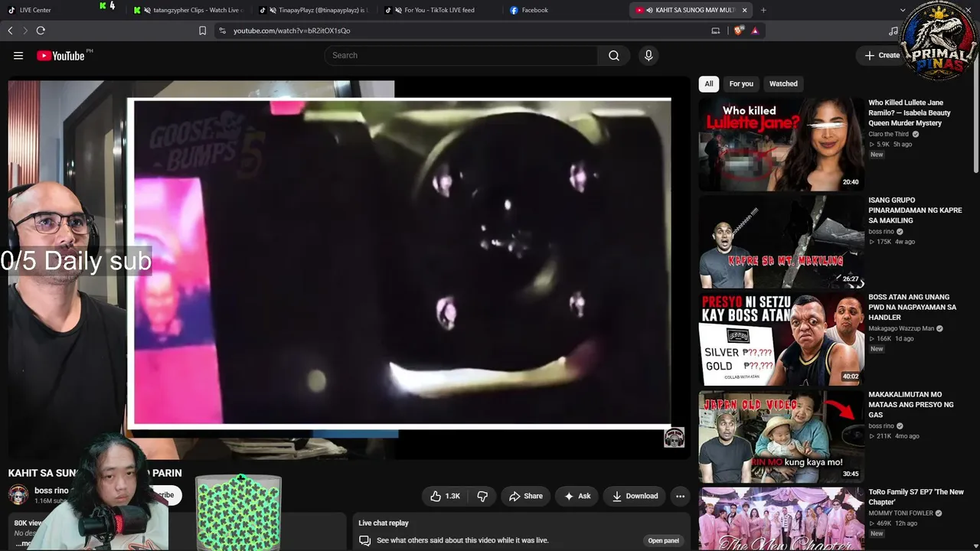This screenshot has width=980, height=551.
Task: Go back with the browser back arrow
Action: (10, 31)
